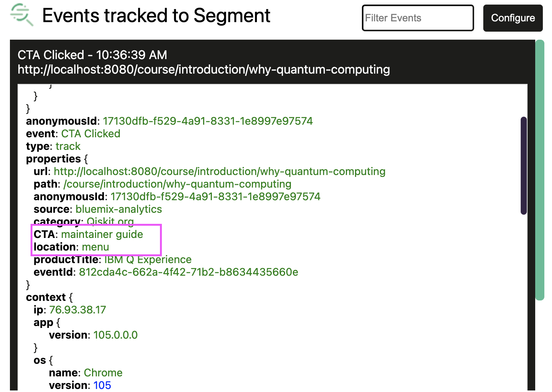Click the ip address value under context
Image resolution: width=552 pixels, height=392 pixels.
pyautogui.click(x=77, y=310)
